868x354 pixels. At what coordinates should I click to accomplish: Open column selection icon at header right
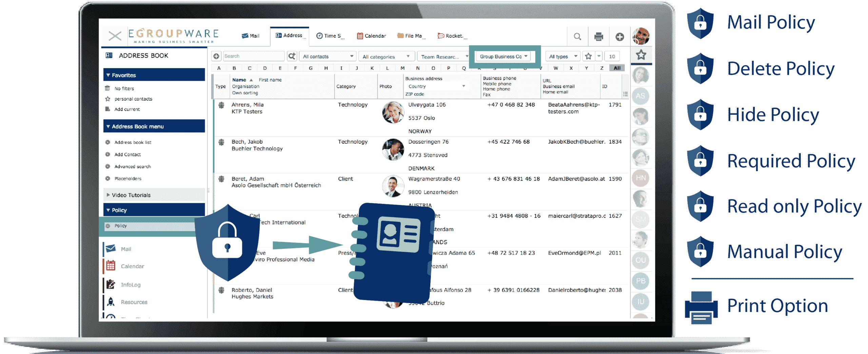[625, 94]
